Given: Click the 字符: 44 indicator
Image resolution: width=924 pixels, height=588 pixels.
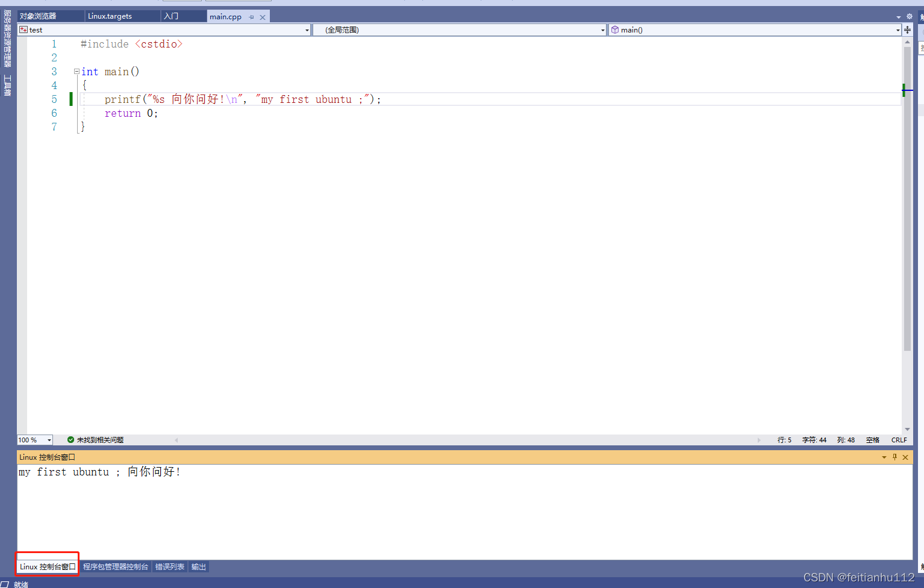Looking at the screenshot, I should click(x=814, y=440).
